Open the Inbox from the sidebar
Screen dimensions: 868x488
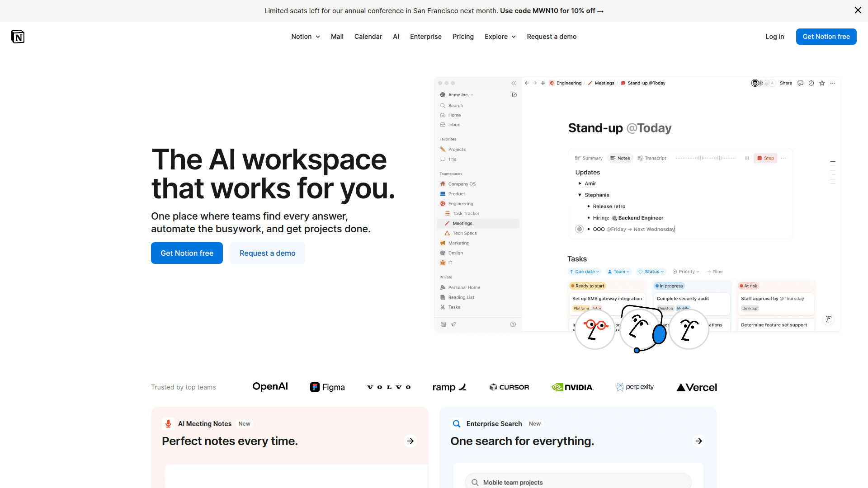pyautogui.click(x=453, y=125)
